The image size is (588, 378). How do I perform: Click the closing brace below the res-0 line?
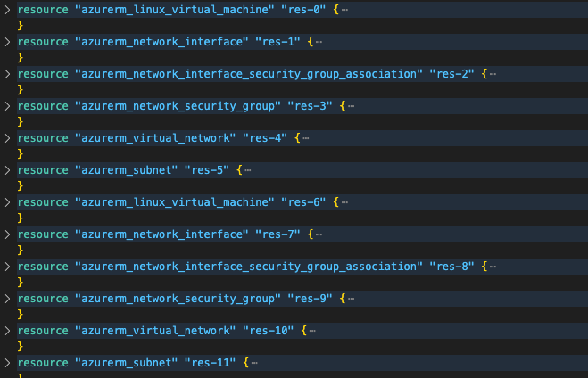point(21,26)
